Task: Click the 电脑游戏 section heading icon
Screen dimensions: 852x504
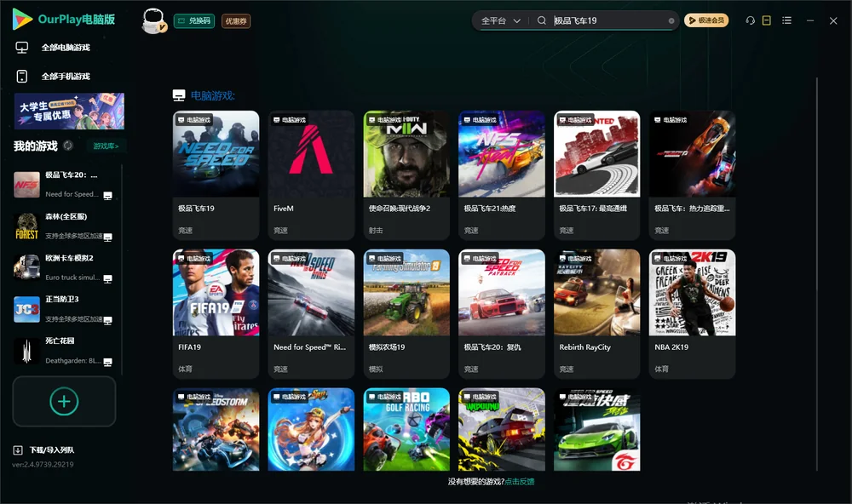Action: point(179,95)
